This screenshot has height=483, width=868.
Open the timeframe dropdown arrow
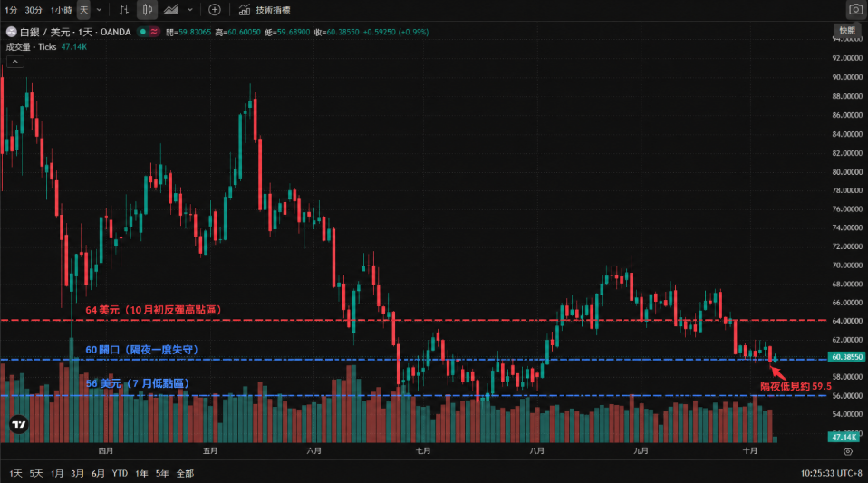tap(99, 10)
